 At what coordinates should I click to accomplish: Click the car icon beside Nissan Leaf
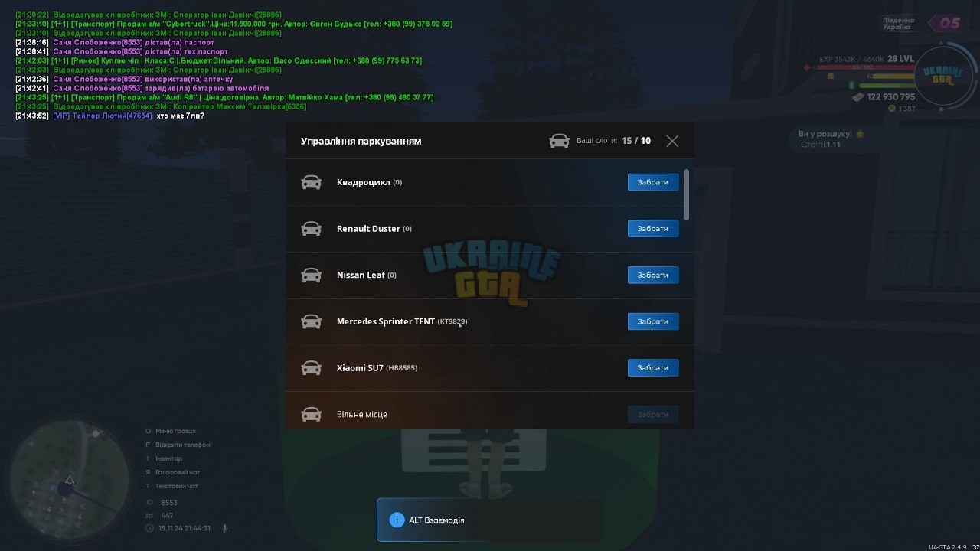(311, 275)
